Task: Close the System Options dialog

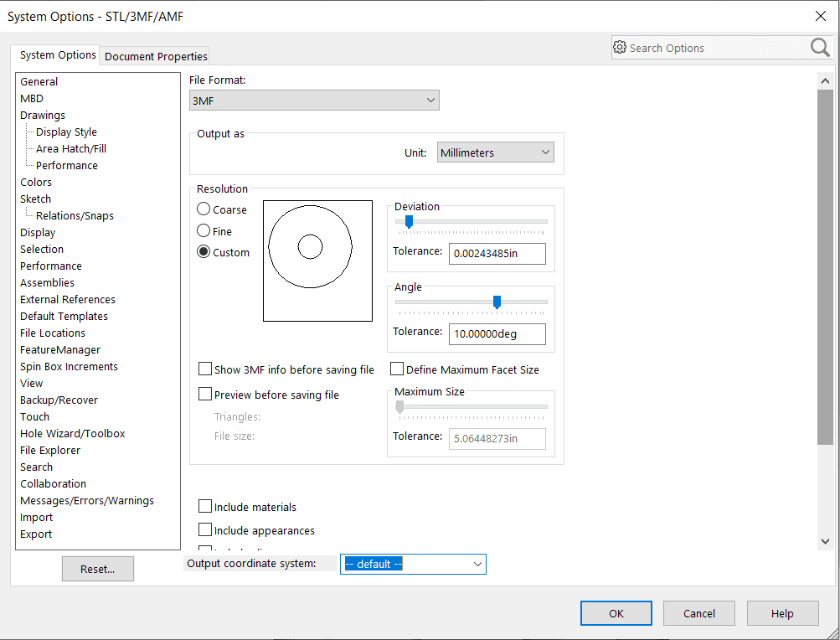Action: (820, 16)
